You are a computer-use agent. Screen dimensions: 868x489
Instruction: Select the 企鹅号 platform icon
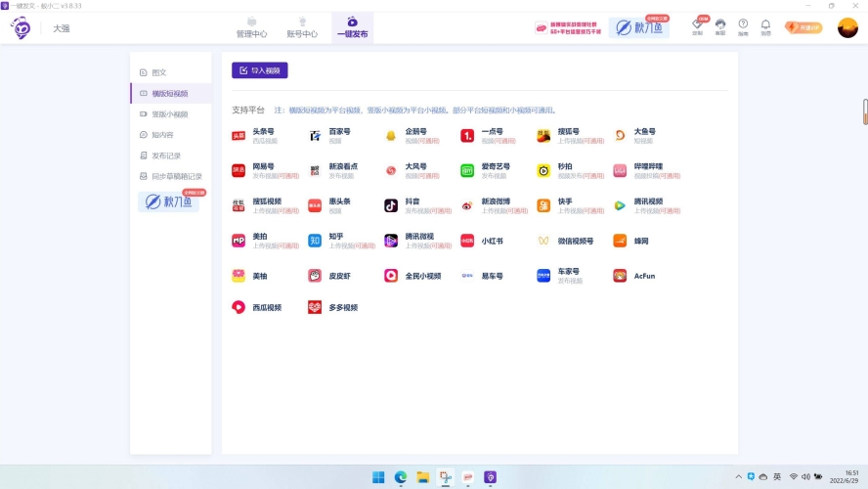coord(391,136)
